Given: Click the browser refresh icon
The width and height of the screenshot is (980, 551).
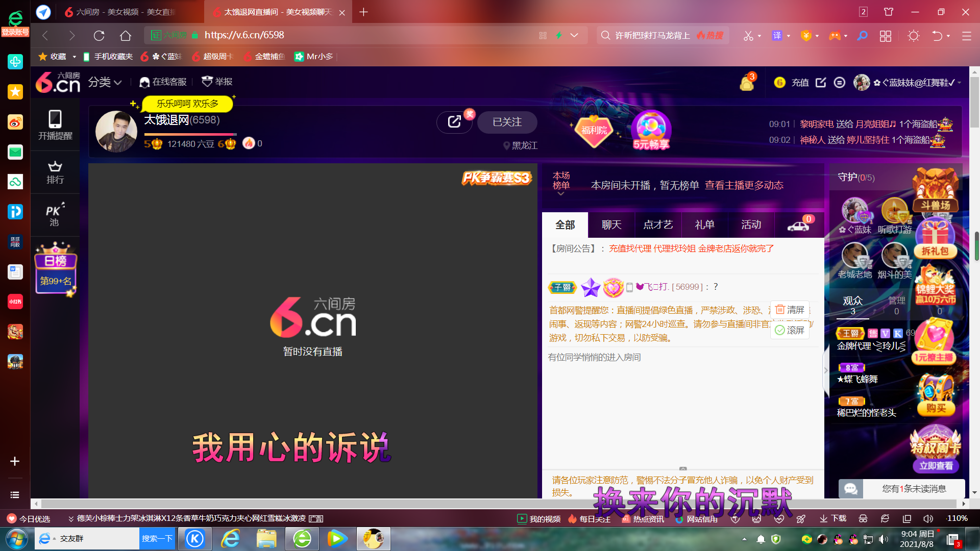Looking at the screenshot, I should tap(99, 35).
